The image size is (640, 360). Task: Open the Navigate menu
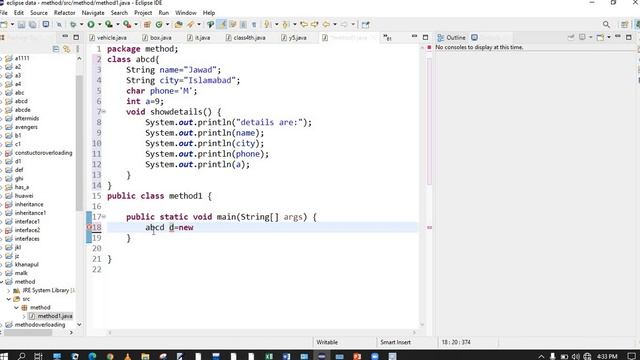point(93,13)
